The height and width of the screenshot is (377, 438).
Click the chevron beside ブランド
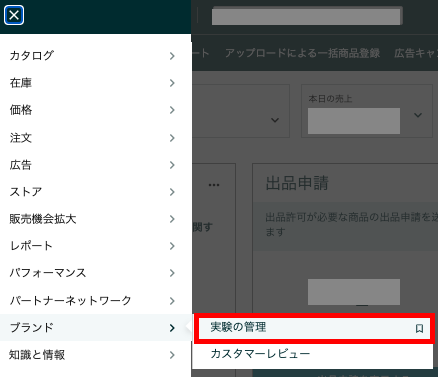tap(172, 328)
